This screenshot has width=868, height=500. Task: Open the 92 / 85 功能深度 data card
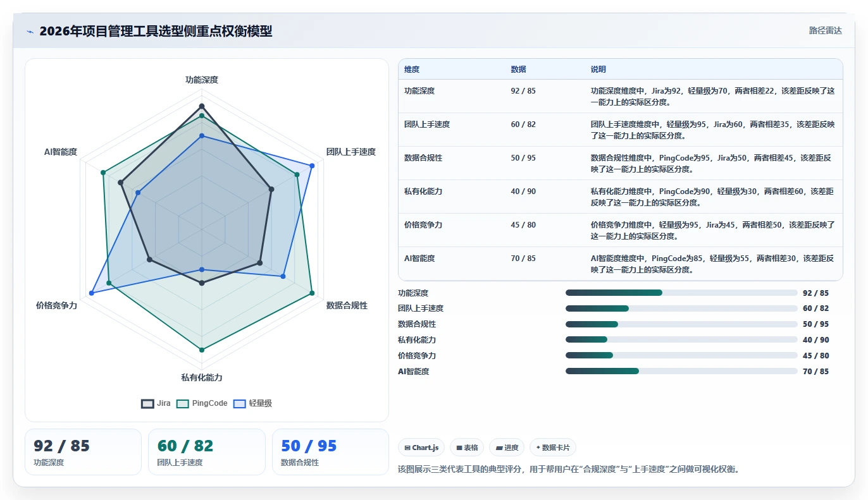pyautogui.click(x=83, y=452)
